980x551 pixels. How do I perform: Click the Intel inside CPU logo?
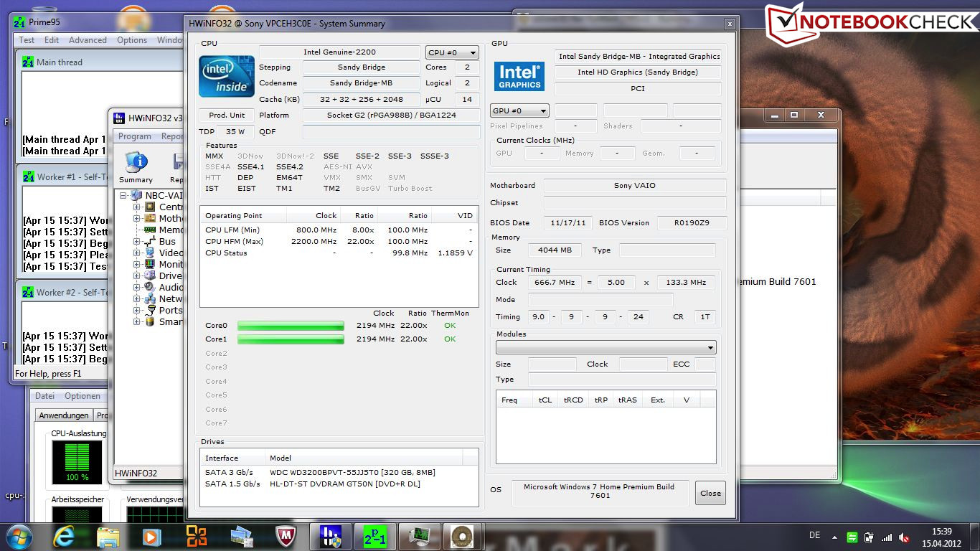click(x=226, y=76)
